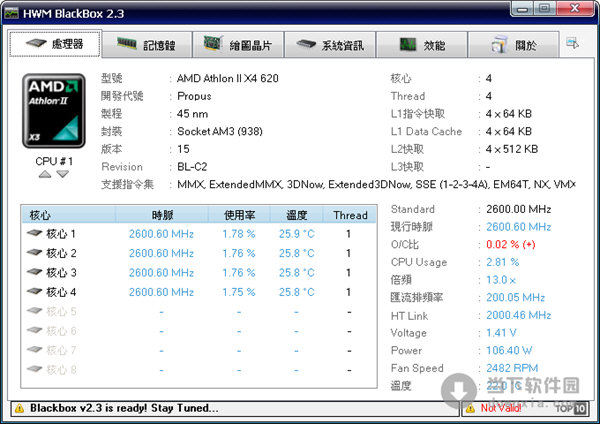Click the greyed 核心 6 chip icon

point(34,330)
